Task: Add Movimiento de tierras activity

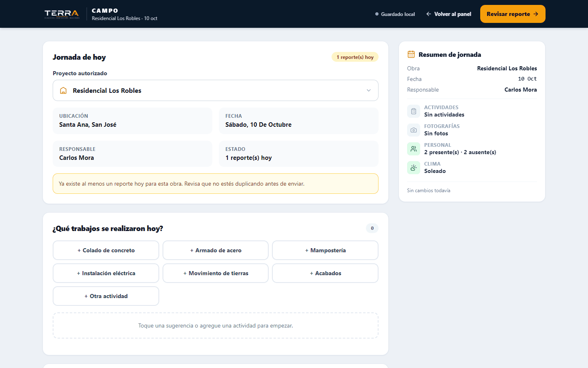Action: [x=216, y=273]
